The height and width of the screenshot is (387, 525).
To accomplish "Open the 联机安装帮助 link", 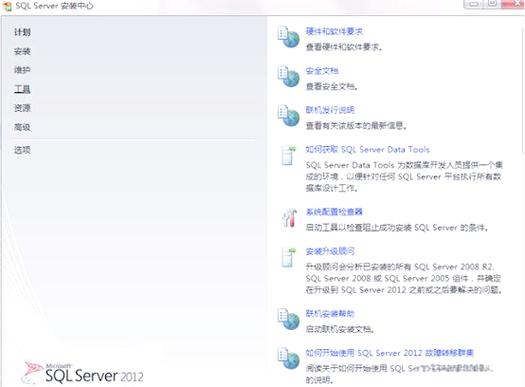I will click(330, 313).
